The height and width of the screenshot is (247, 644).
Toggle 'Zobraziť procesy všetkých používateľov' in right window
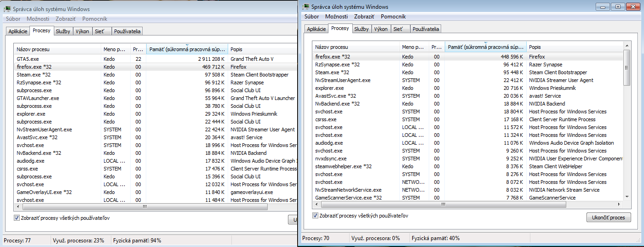click(x=316, y=216)
